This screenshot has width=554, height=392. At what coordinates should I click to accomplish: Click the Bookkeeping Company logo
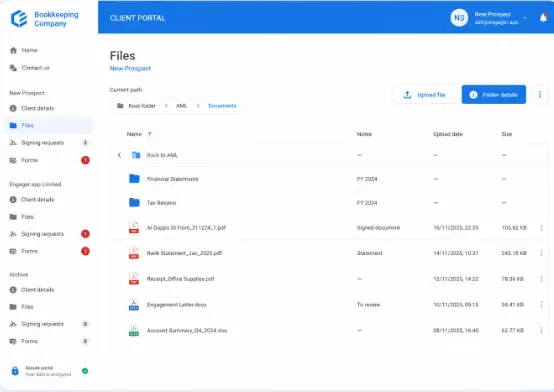(45, 19)
